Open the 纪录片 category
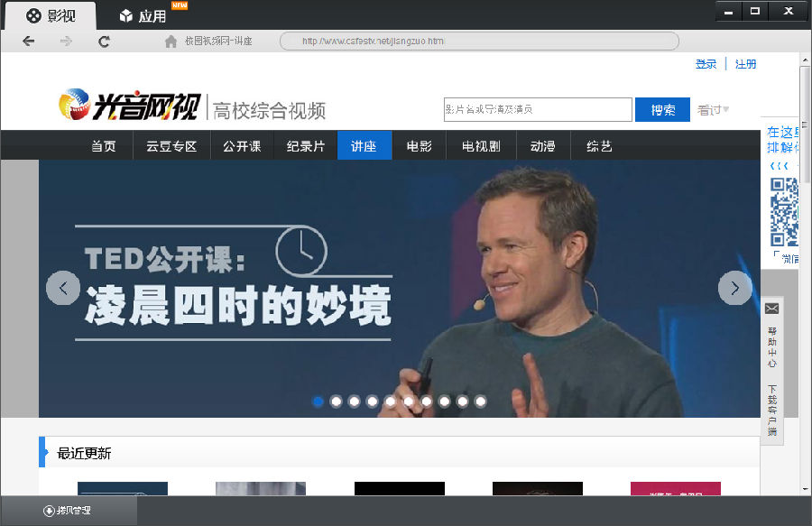The width and height of the screenshot is (812, 526). [306, 146]
